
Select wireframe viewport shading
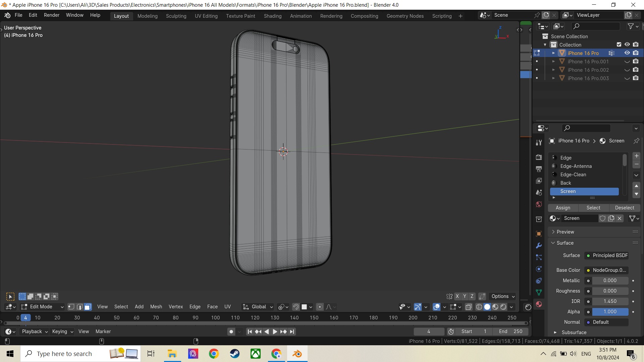point(479,307)
